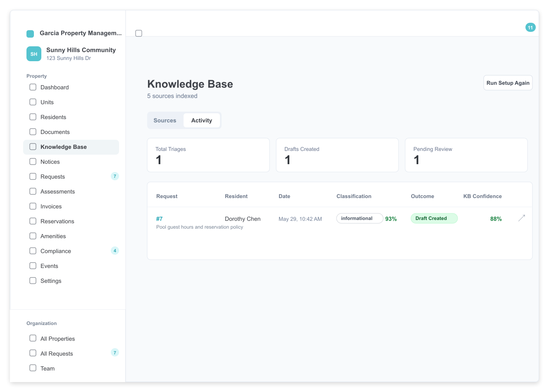The image size is (549, 392).
Task: Open request #7 with the arrow icon
Action: [x=522, y=218]
